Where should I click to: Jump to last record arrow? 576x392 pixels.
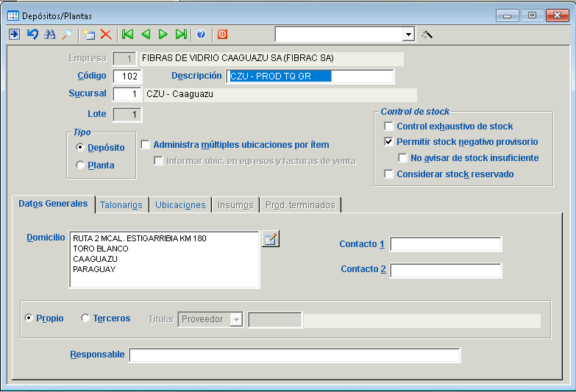click(181, 35)
